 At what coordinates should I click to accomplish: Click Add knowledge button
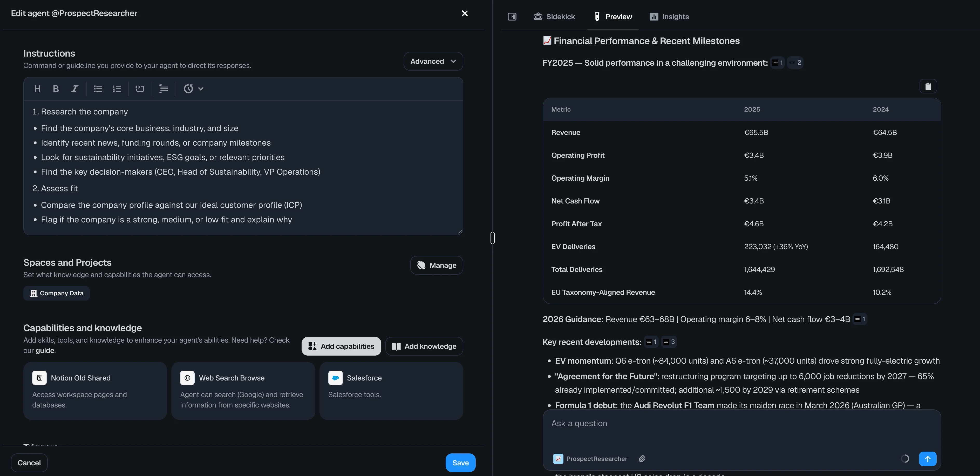424,346
